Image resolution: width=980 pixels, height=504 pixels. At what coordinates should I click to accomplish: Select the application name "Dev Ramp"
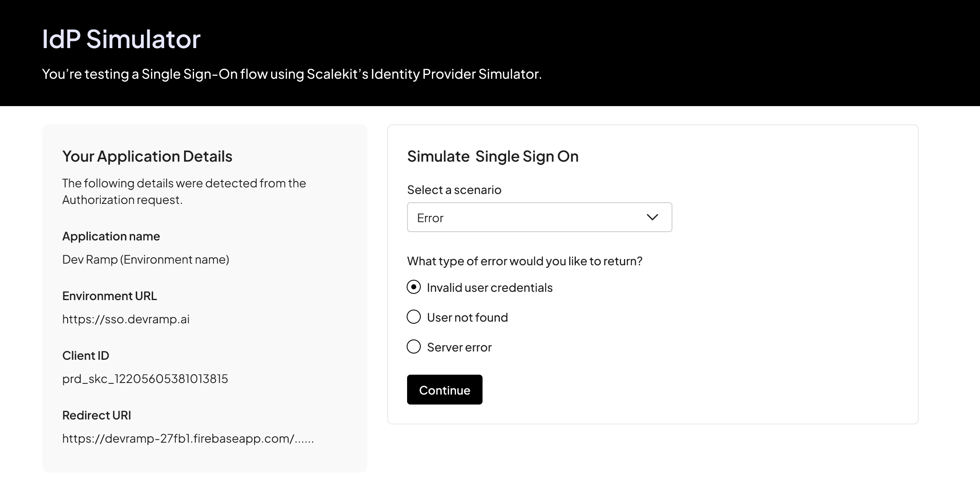coord(146,259)
